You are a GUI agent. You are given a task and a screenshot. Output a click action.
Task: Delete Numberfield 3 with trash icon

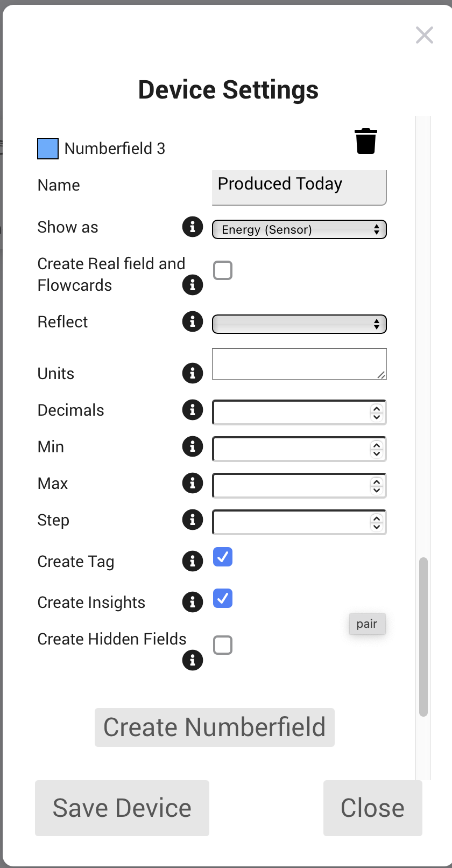click(x=366, y=142)
